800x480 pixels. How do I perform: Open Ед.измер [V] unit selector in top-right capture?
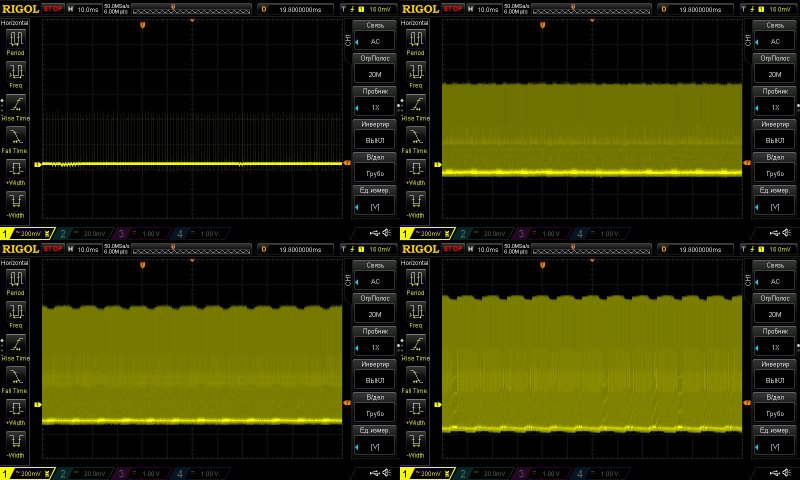pos(775,201)
